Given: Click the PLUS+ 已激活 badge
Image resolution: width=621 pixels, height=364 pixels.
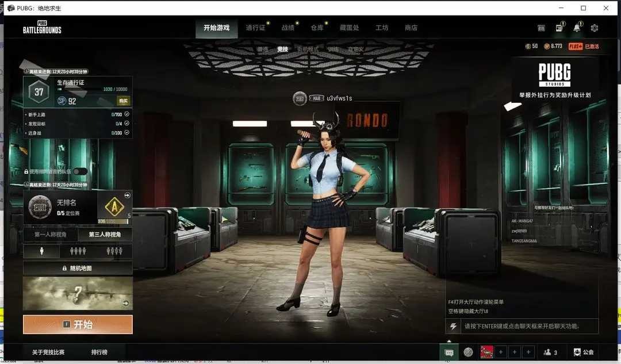Looking at the screenshot, I should coord(584,47).
